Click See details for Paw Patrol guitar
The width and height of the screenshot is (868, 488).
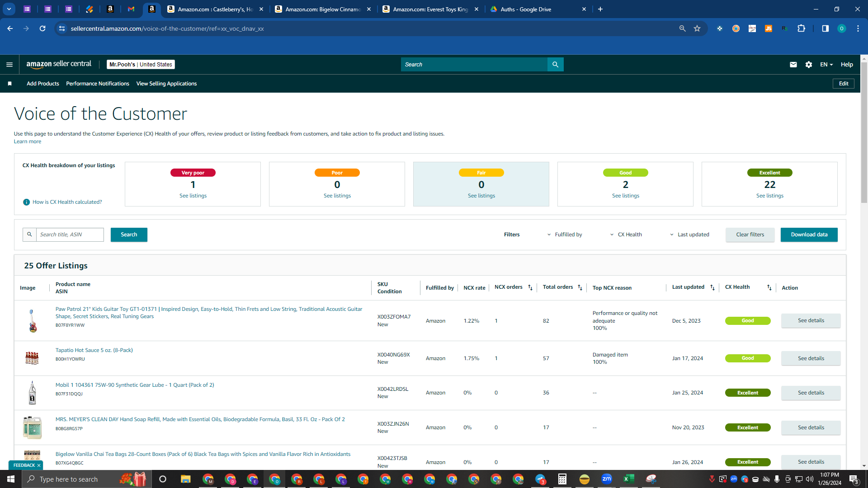811,320
